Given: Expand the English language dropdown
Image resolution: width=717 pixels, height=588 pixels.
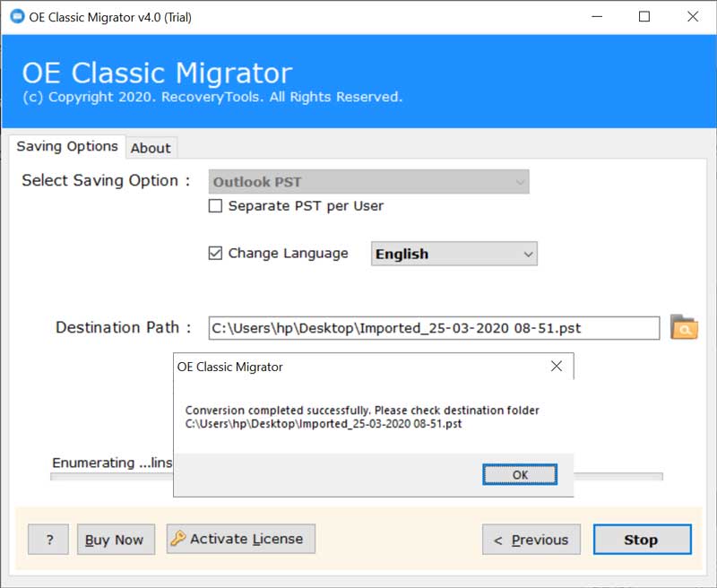Looking at the screenshot, I should tap(454, 255).
